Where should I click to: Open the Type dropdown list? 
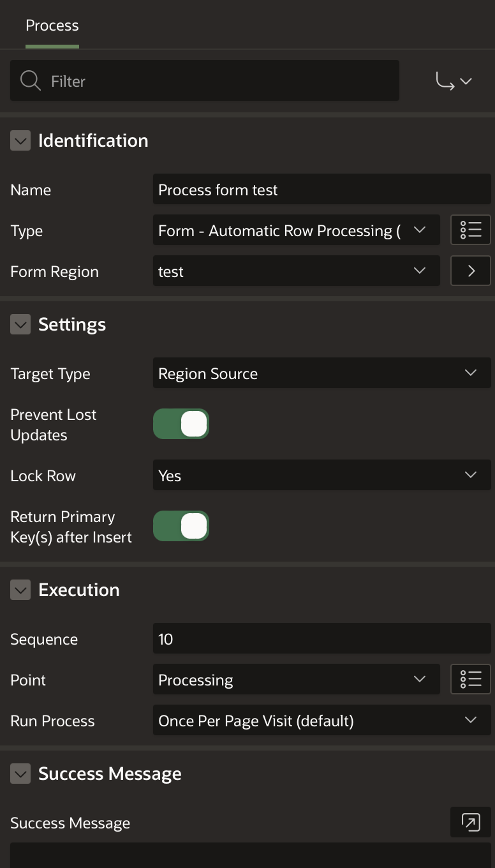(297, 230)
